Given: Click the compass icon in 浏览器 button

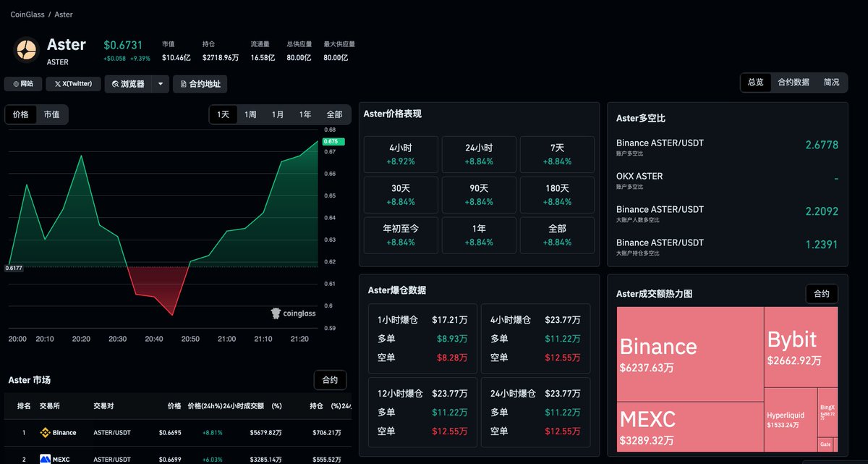Looking at the screenshot, I should 115,84.
